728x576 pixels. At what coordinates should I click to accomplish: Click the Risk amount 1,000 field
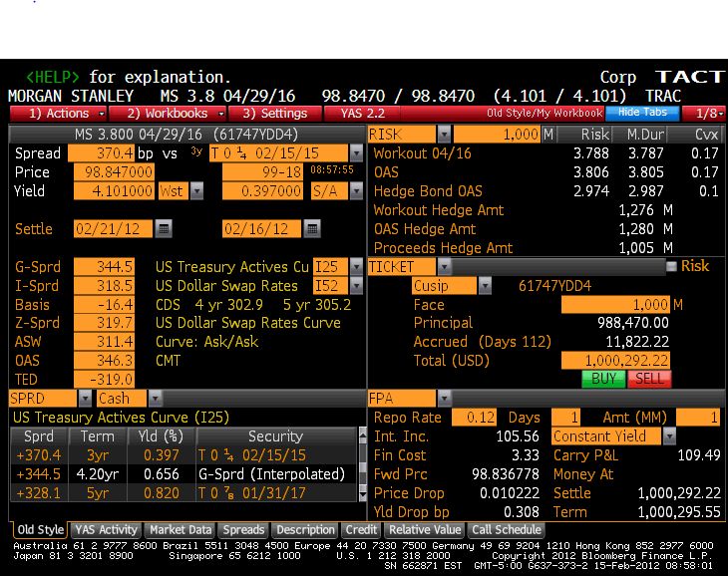497,135
